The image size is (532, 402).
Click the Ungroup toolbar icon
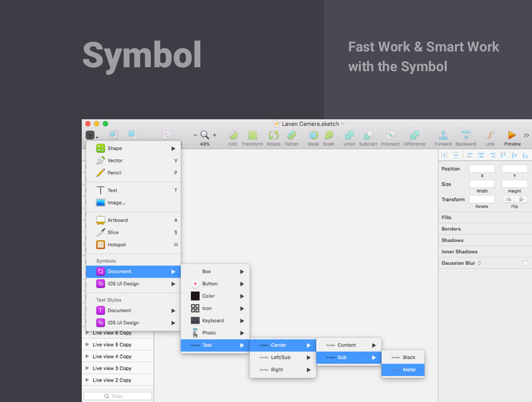(132, 135)
